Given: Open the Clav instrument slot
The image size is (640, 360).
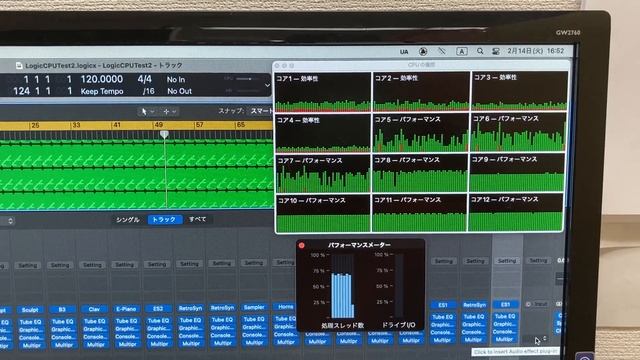Looking at the screenshot, I should point(94,309).
